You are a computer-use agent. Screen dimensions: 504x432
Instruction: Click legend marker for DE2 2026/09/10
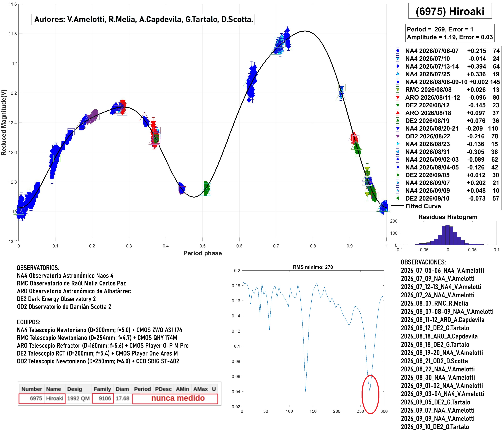(398, 198)
